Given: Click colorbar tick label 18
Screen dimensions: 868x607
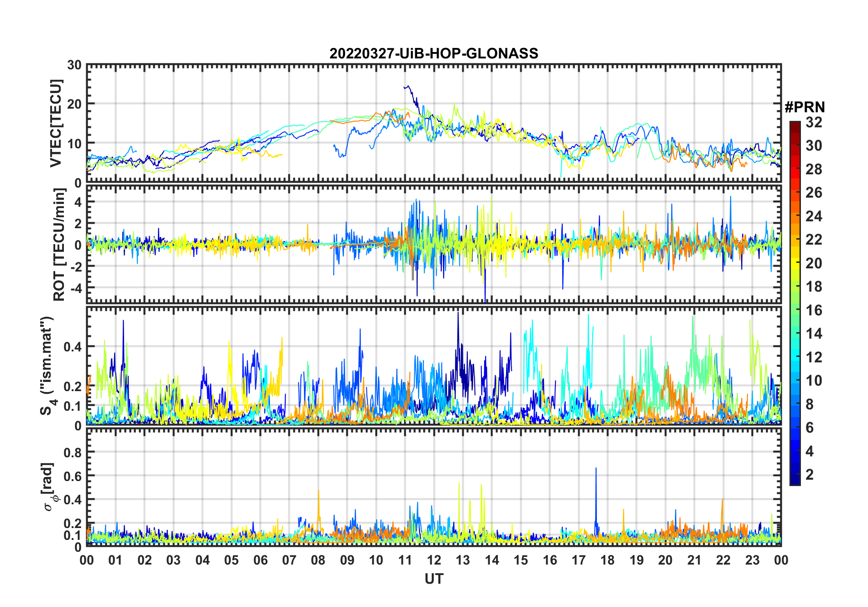Looking at the screenshot, I should [x=814, y=287].
